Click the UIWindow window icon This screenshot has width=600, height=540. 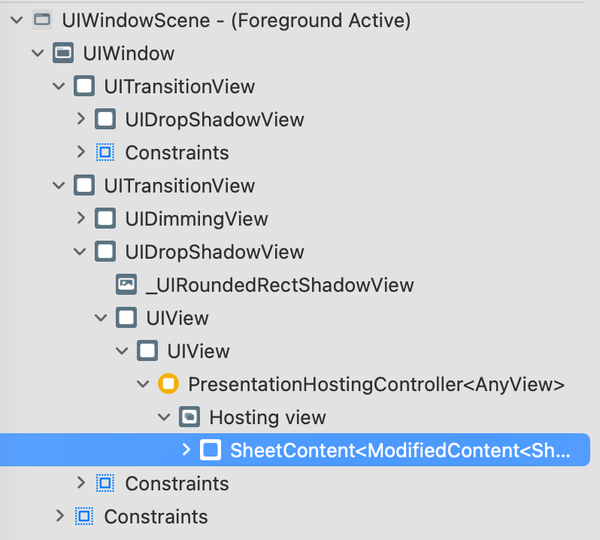63,53
